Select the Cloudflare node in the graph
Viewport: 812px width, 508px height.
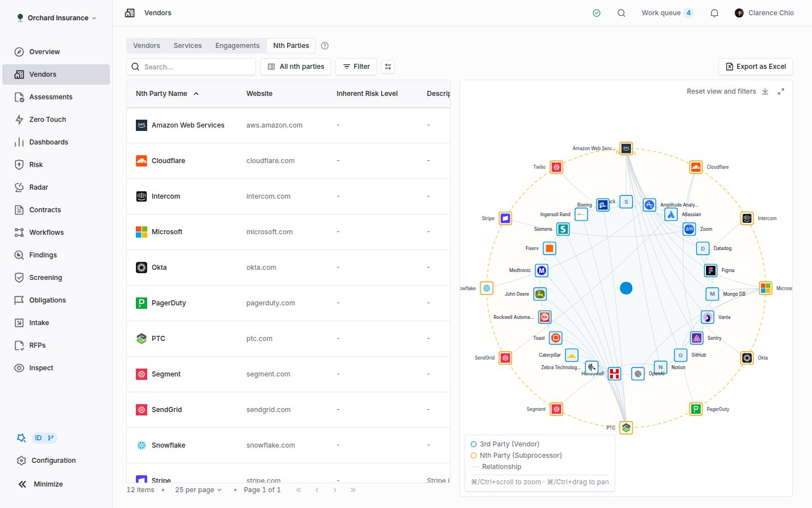pos(696,167)
